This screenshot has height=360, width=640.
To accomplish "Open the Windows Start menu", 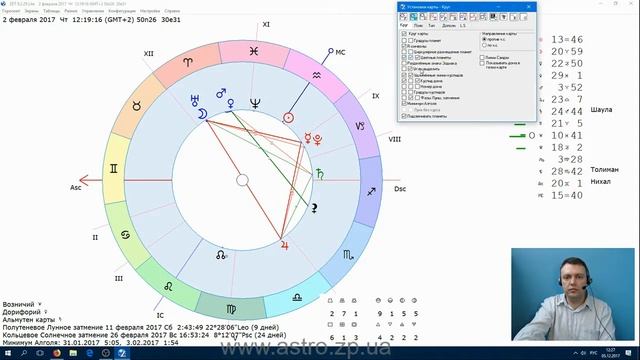I will tap(7, 353).
